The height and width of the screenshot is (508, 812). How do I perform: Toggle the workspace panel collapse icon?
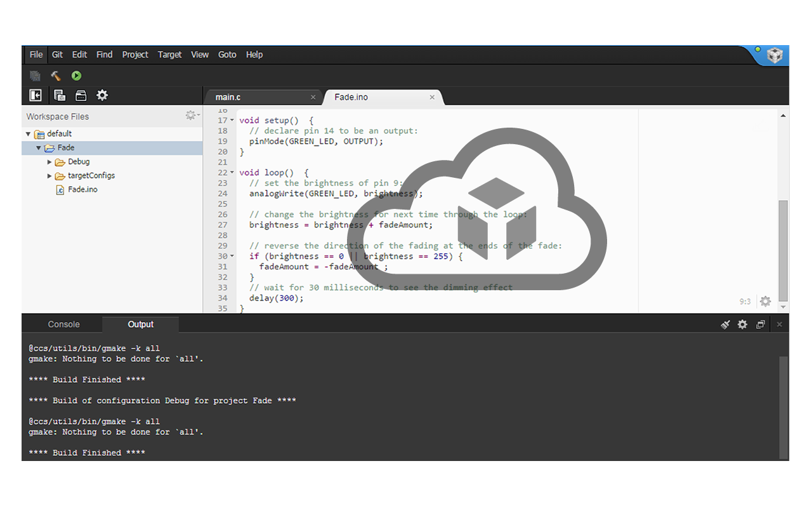point(36,95)
